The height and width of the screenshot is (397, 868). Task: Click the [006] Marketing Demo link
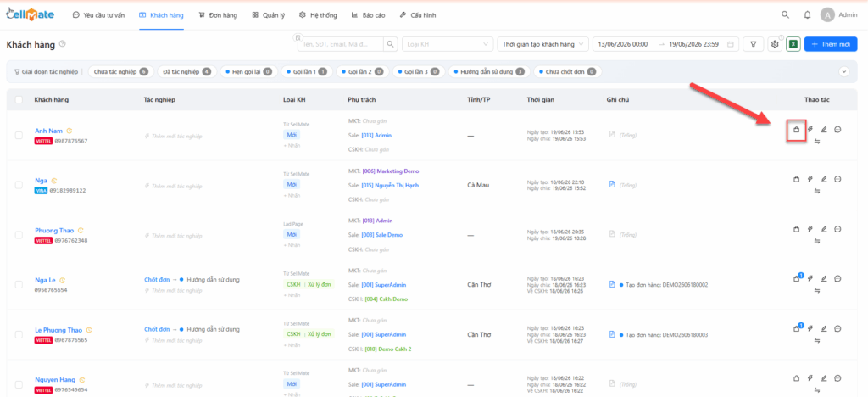coord(391,171)
